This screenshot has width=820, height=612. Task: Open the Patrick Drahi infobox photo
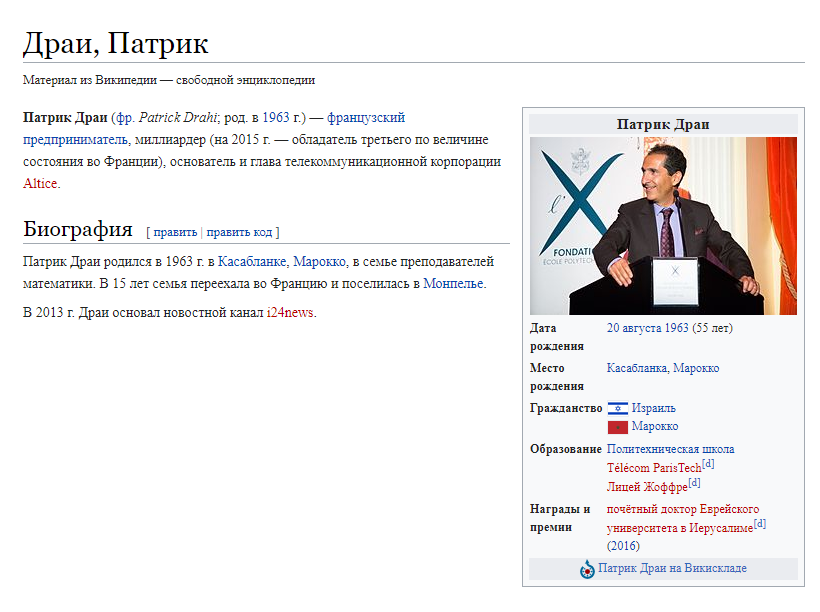point(663,225)
